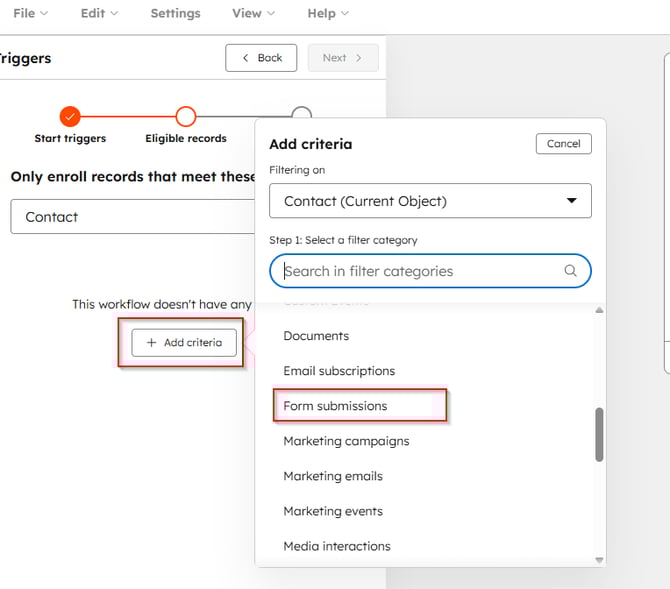Image resolution: width=670 pixels, height=589 pixels.
Task: Click the Search in filter categories field
Action: 430,271
